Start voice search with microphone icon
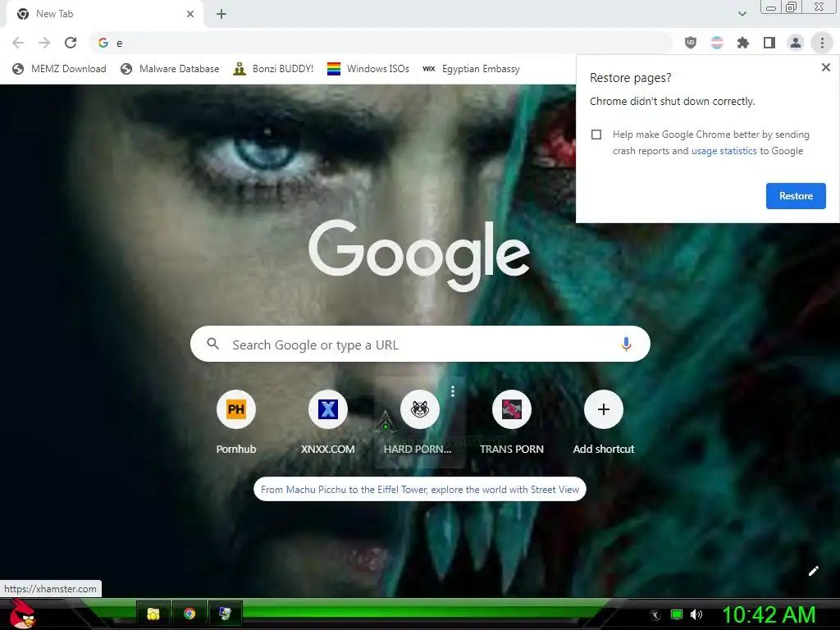Screen dimensions: 840x630 click(x=626, y=344)
